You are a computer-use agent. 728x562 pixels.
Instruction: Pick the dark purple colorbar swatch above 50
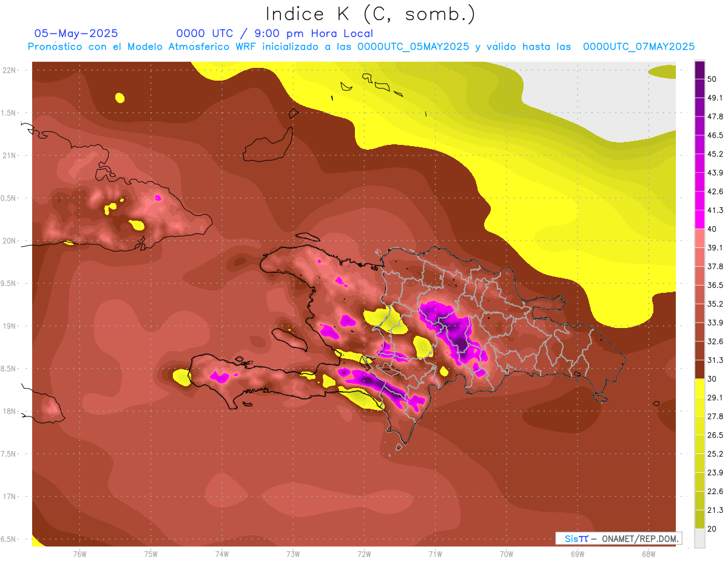(x=699, y=70)
